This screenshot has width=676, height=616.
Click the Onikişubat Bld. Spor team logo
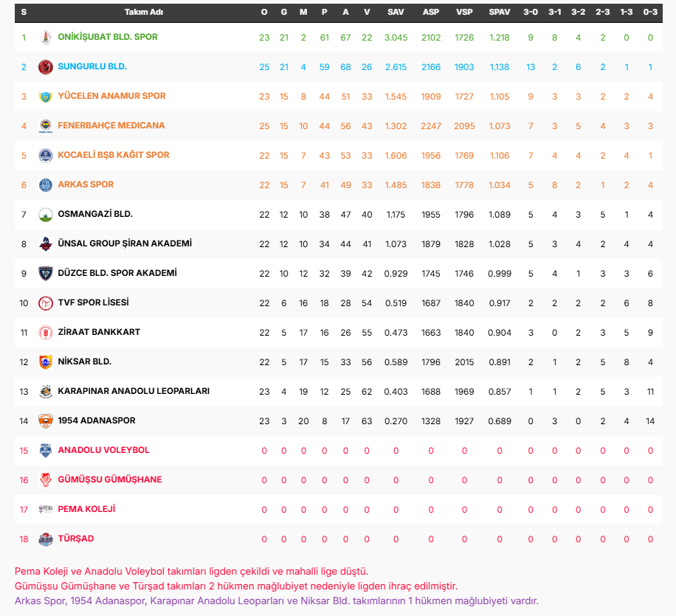click(x=46, y=38)
